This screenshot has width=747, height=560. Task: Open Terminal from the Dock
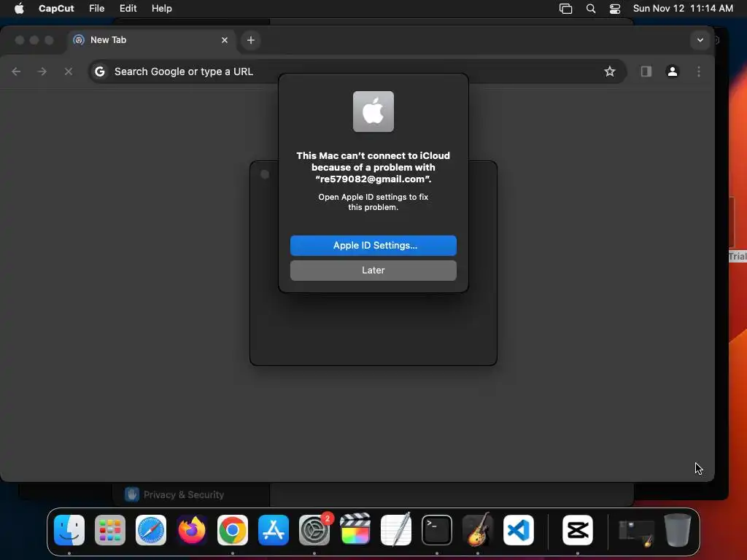pos(437,530)
